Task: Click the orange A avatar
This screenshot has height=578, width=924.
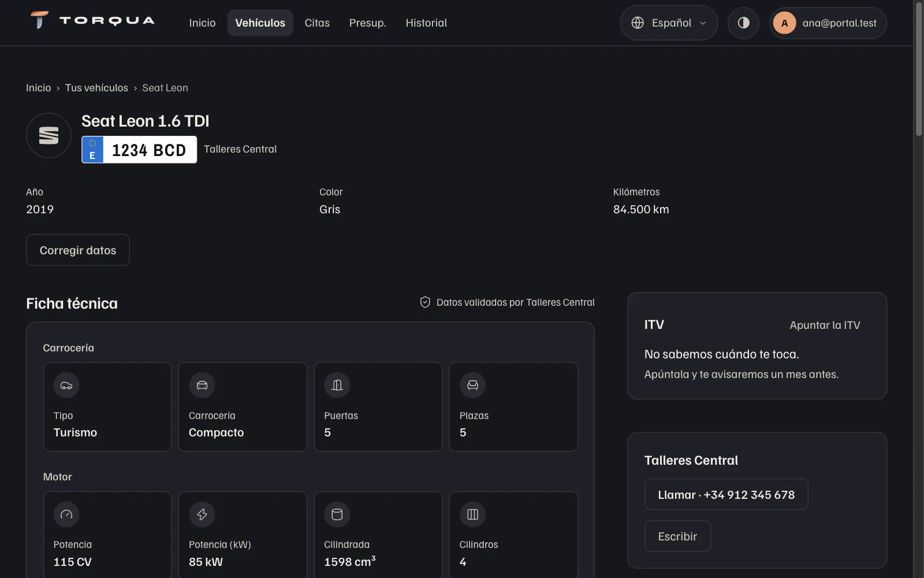Action: pyautogui.click(x=784, y=23)
